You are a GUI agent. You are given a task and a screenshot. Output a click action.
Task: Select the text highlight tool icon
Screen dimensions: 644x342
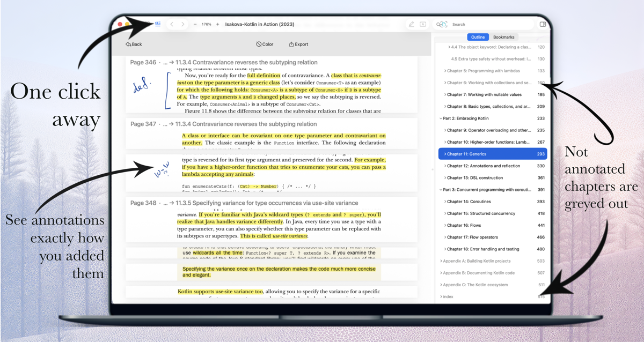423,24
